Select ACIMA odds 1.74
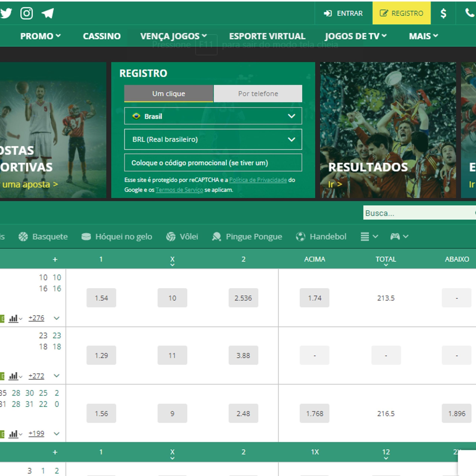This screenshot has height=476, width=476. click(x=315, y=298)
